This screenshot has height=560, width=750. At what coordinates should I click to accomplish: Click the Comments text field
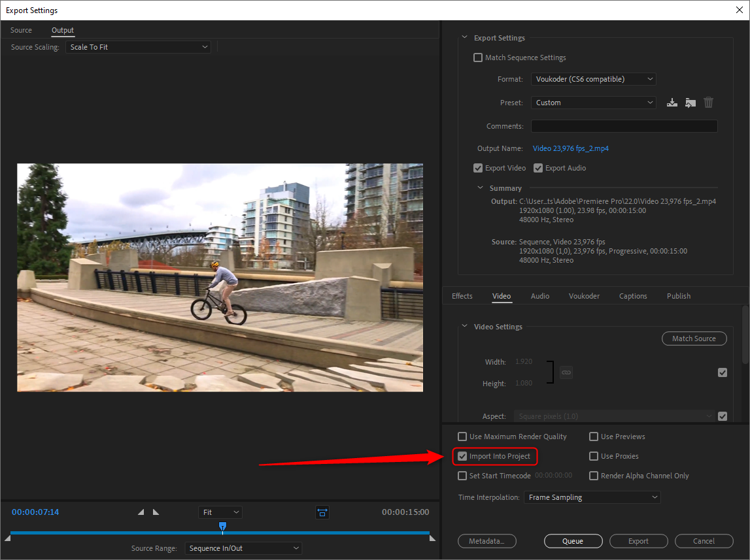[624, 126]
